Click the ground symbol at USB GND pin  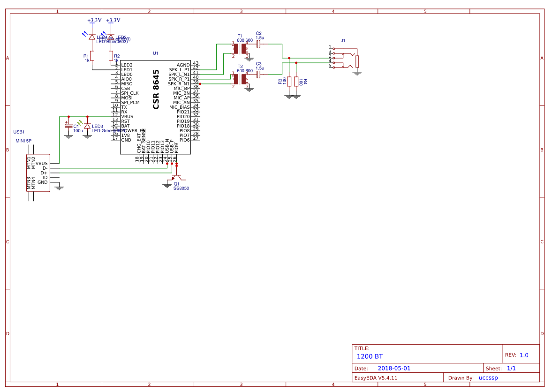59,188
